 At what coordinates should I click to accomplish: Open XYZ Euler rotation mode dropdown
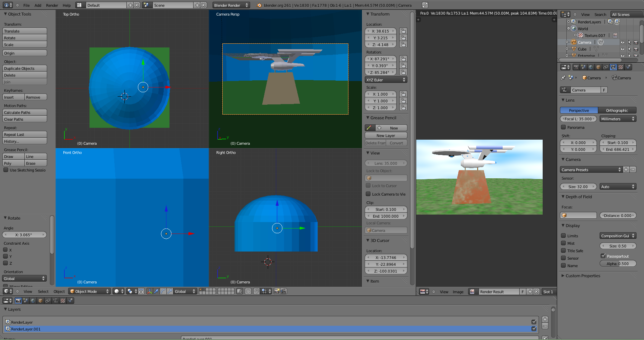tap(386, 80)
